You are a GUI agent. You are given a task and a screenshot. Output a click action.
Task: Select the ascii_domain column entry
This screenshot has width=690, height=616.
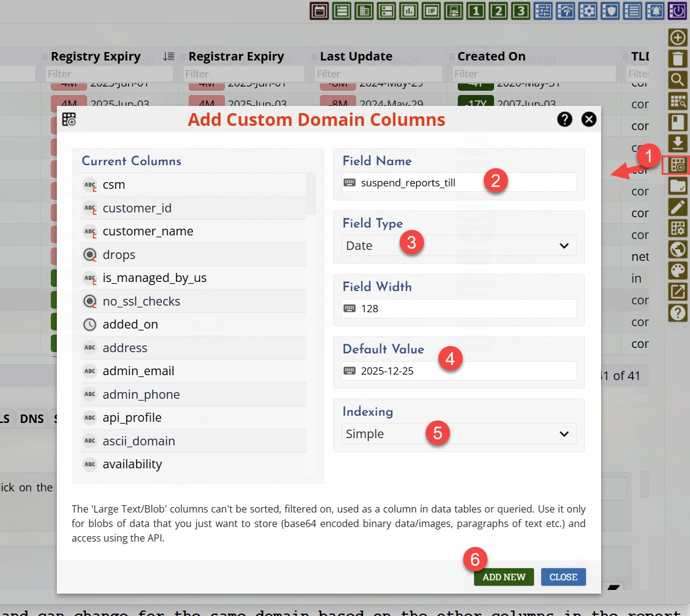click(x=194, y=441)
